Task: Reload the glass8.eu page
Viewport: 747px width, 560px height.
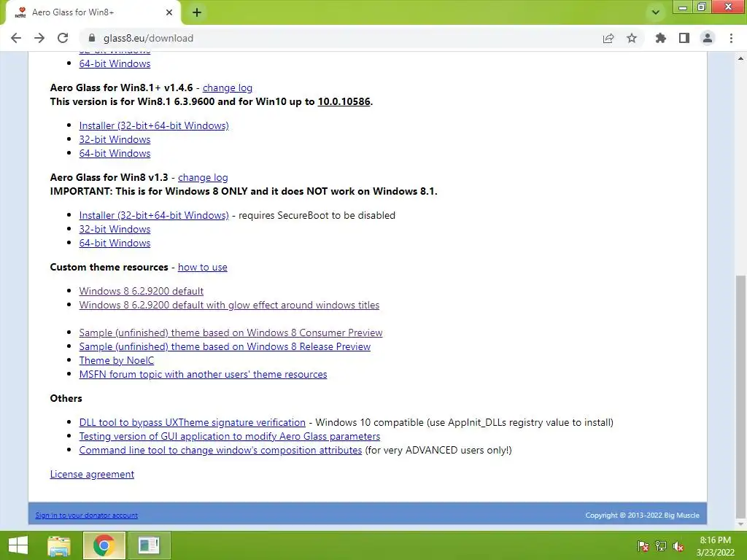Action: coord(63,38)
